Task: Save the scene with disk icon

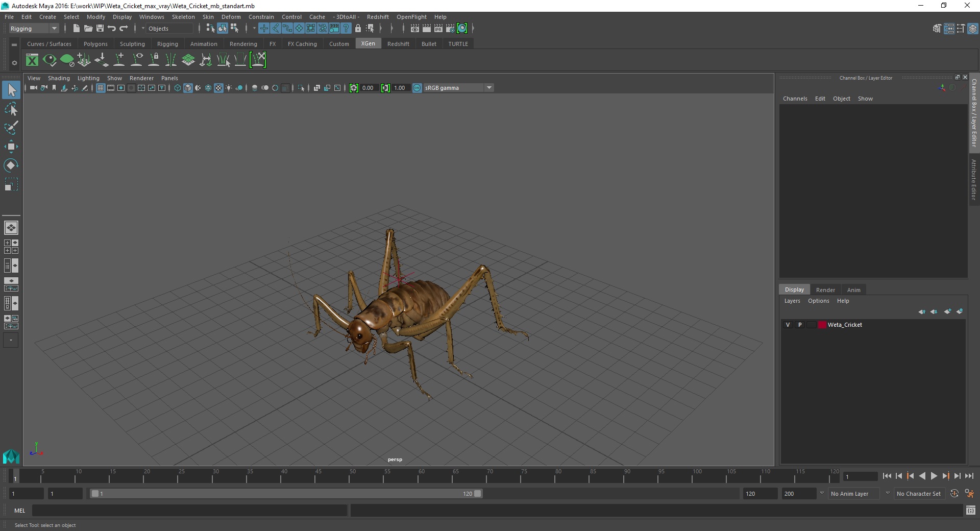Action: (x=100, y=29)
